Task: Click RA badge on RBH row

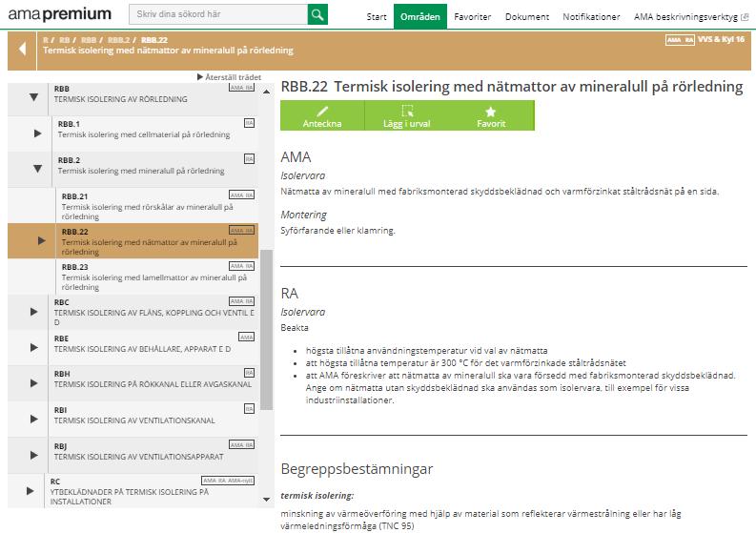Action: [x=249, y=373]
